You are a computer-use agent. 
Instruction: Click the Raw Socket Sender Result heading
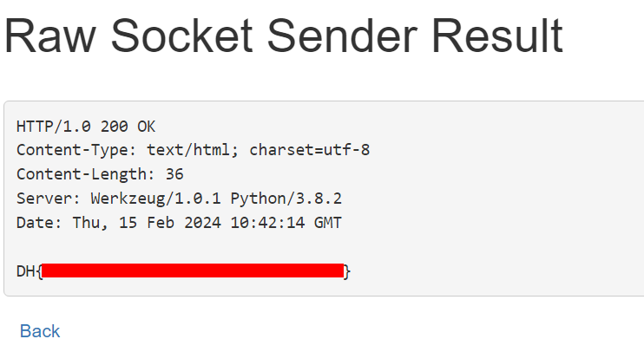click(284, 36)
